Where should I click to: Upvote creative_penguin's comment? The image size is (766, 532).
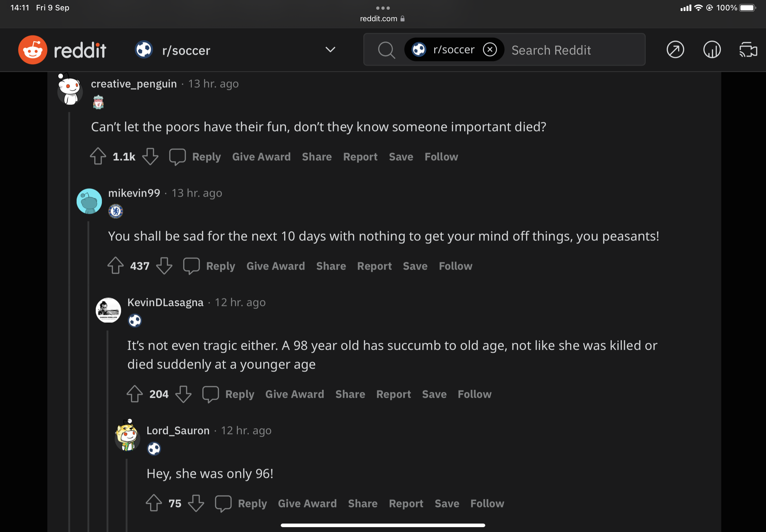98,156
